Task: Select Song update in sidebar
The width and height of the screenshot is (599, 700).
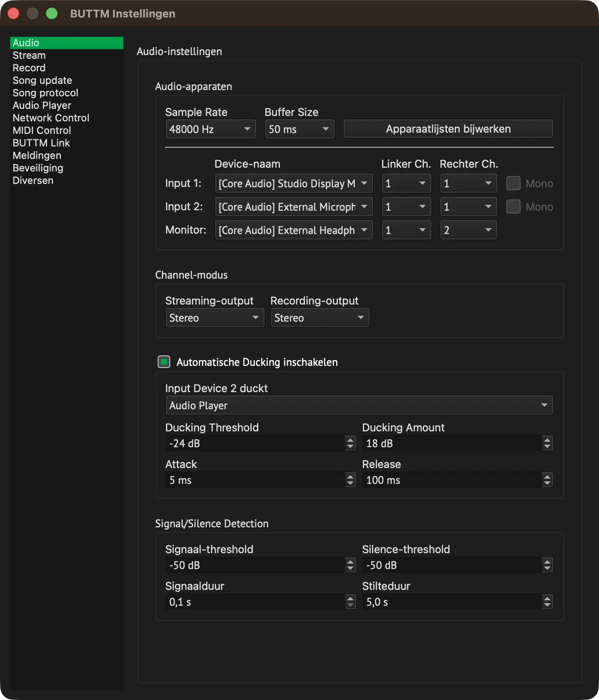Action: (x=67, y=81)
